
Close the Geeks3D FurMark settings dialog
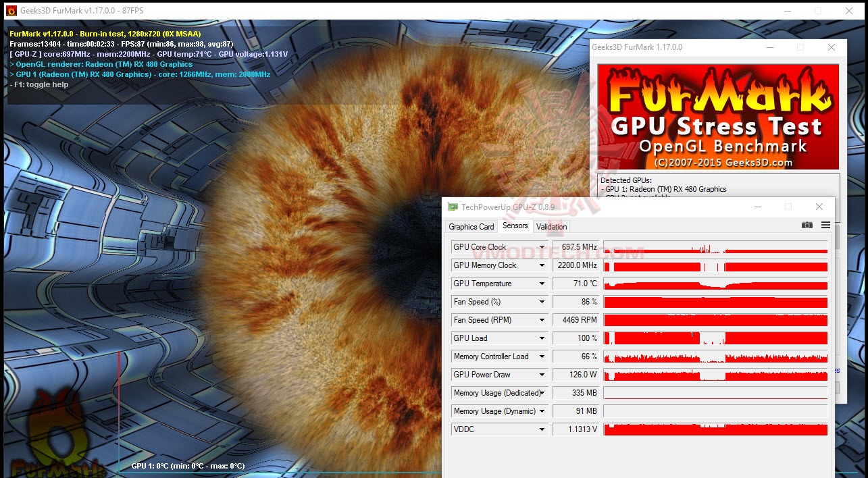coord(832,47)
